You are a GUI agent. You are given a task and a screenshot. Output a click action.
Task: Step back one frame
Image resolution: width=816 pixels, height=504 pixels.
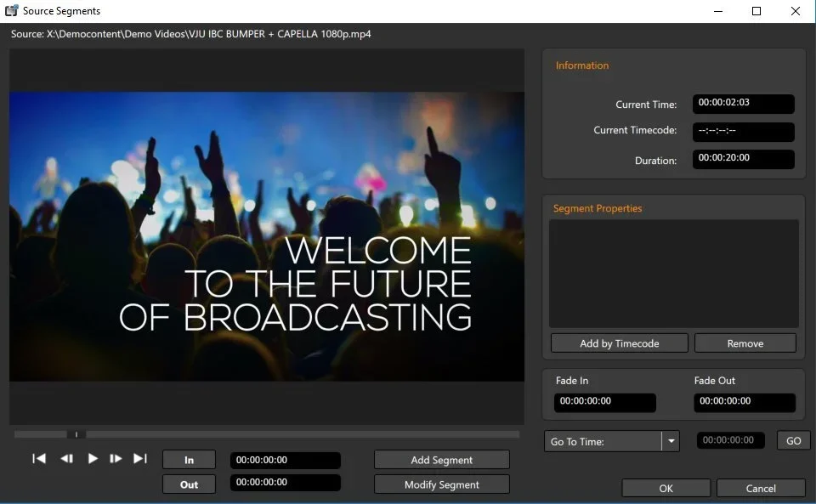tap(66, 458)
